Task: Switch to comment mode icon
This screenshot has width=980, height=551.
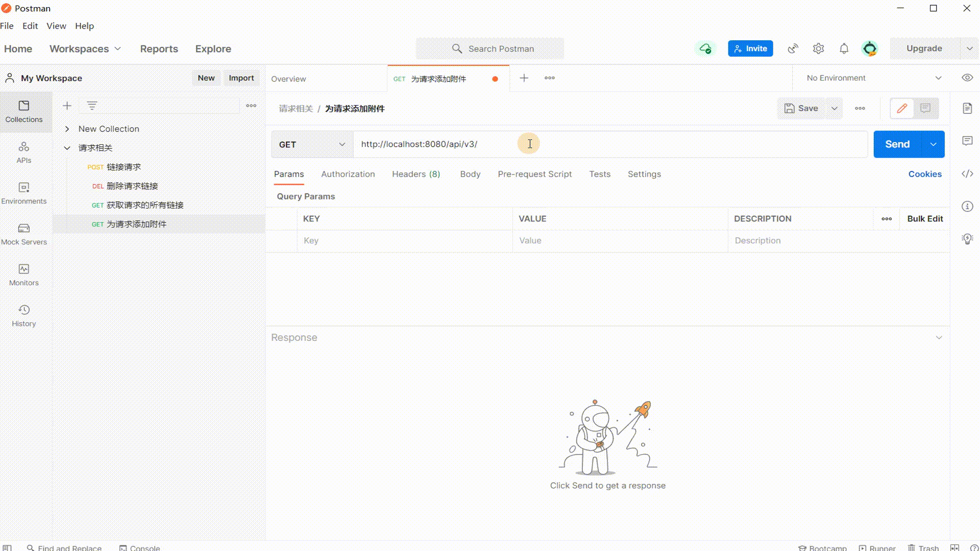Action: point(925,108)
